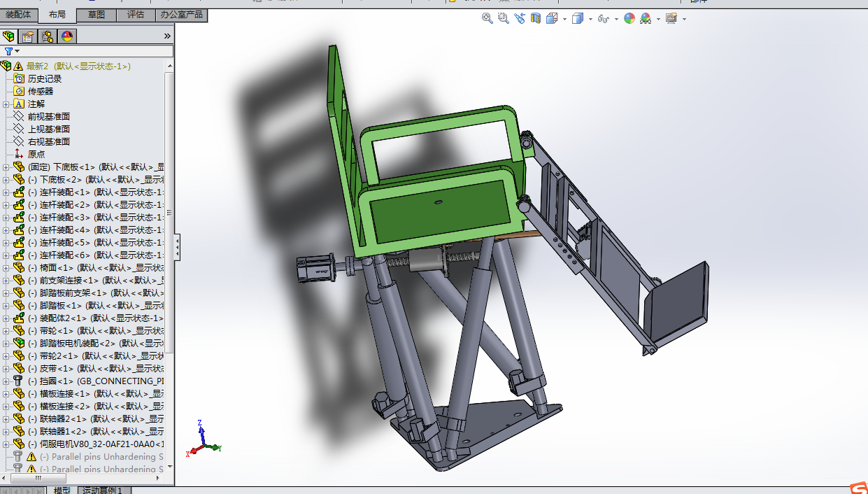The width and height of the screenshot is (868, 494).
Task: Switch to the 办公室产品 ribbon tab
Action: point(182,15)
